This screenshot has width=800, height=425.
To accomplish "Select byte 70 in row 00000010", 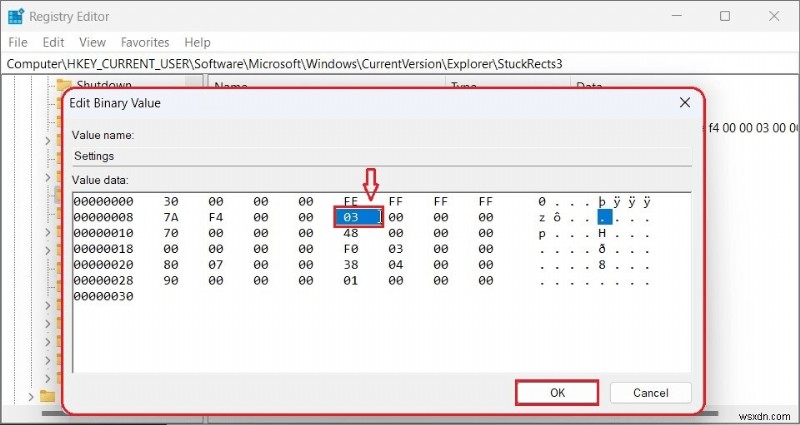I will [x=170, y=233].
